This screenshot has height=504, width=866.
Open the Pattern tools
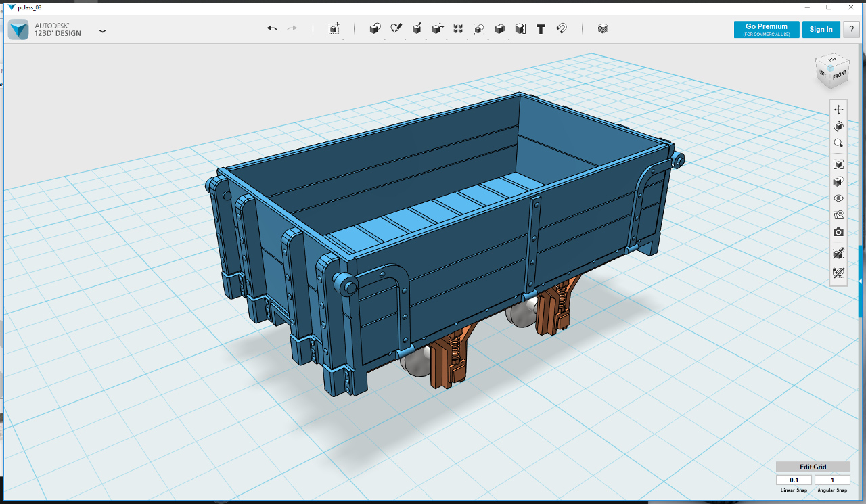tap(458, 28)
